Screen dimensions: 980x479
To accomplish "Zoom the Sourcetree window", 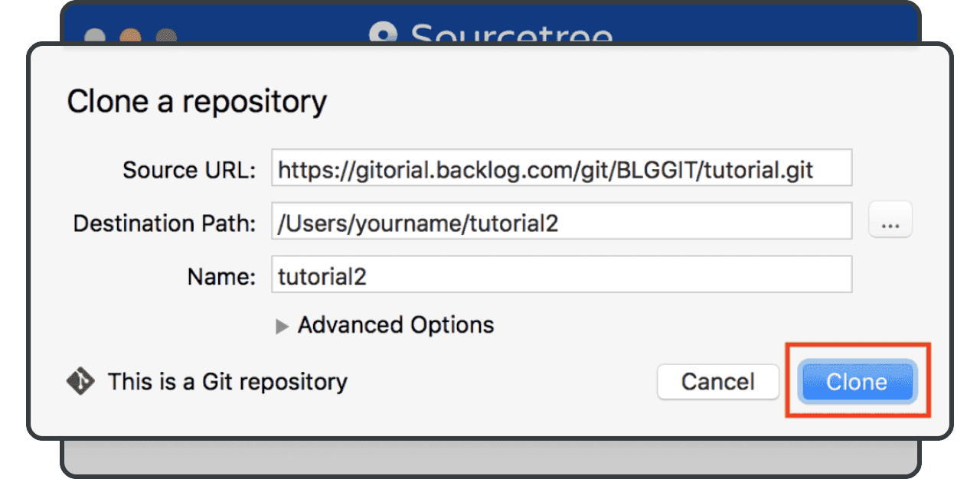I will 166,37.
